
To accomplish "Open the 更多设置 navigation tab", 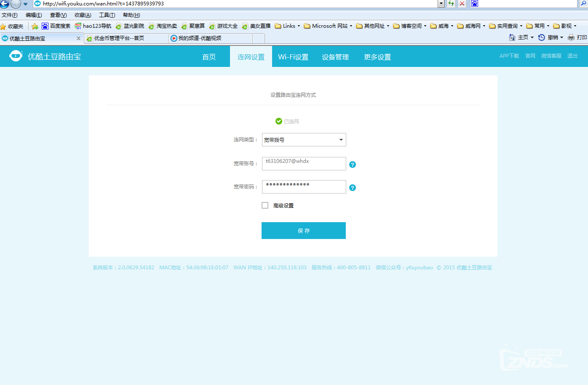I will click(377, 57).
